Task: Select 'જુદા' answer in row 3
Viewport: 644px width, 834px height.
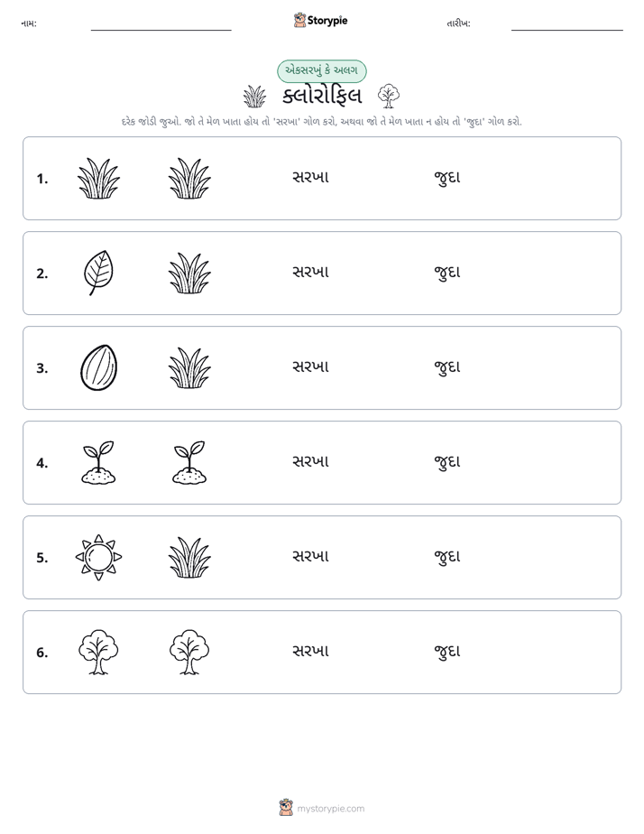Action: [x=447, y=367]
